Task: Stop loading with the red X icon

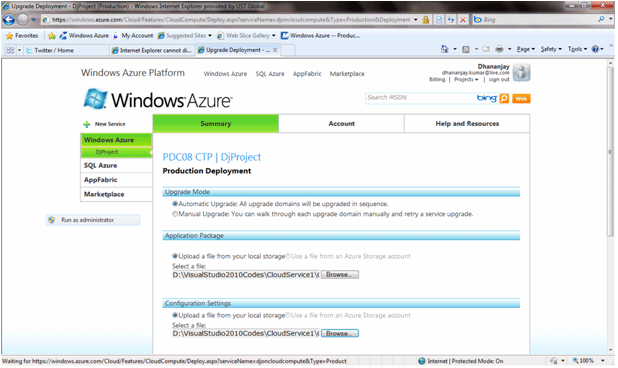Action: [x=463, y=19]
